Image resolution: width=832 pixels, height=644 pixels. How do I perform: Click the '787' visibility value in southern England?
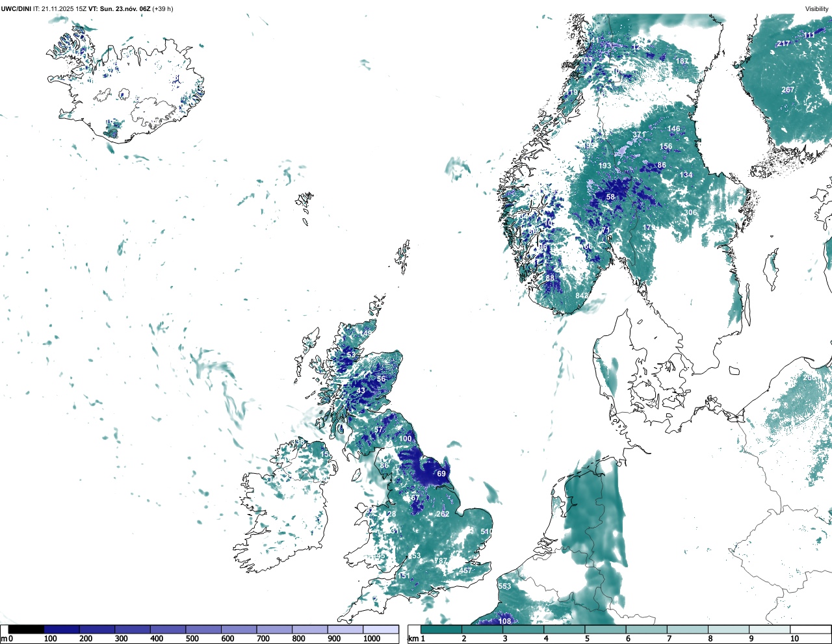pyautogui.click(x=441, y=561)
